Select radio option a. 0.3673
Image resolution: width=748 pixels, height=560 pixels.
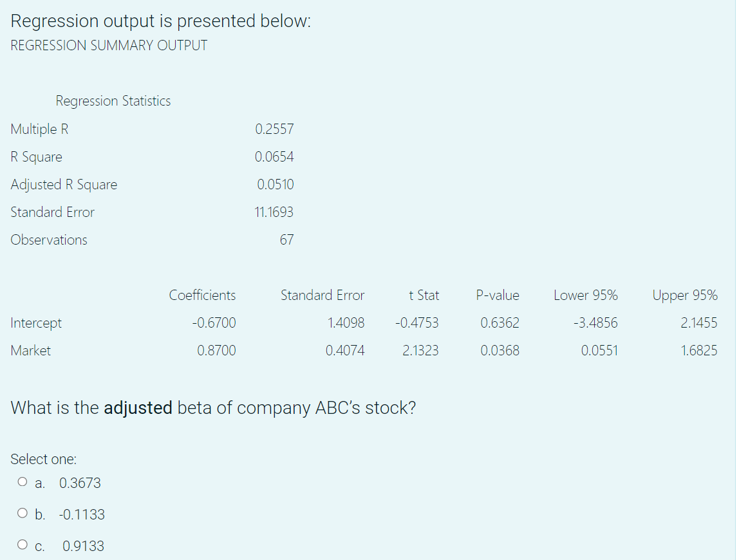pyautogui.click(x=23, y=481)
